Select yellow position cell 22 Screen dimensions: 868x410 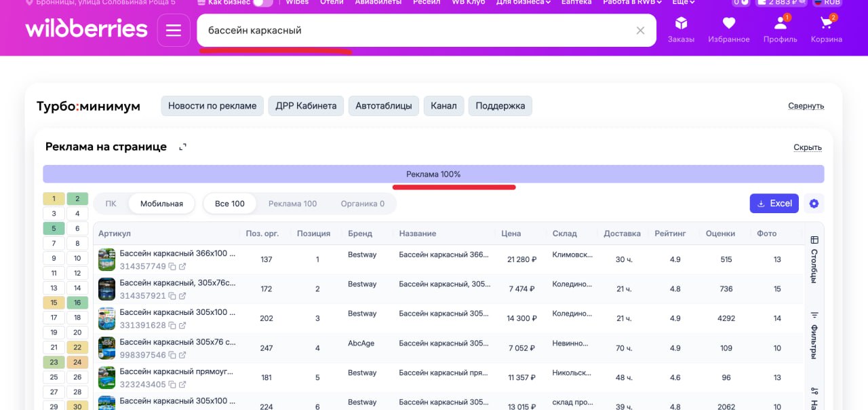(x=77, y=348)
